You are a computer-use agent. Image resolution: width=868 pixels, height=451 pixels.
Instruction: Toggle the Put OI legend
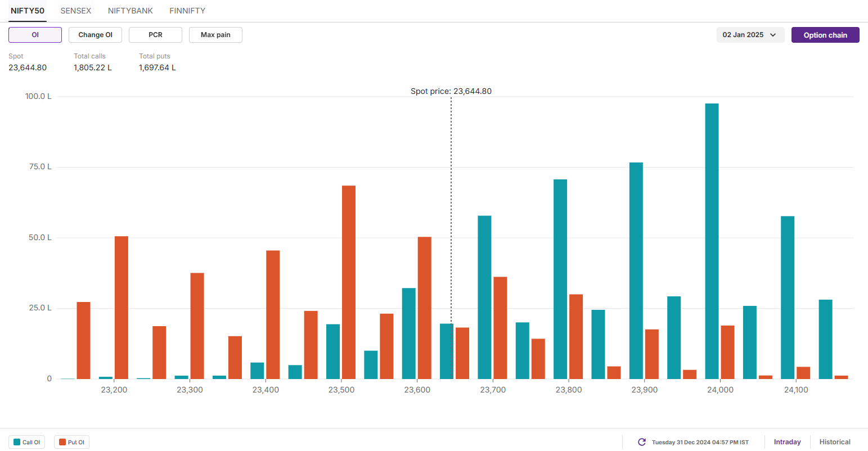pos(71,442)
